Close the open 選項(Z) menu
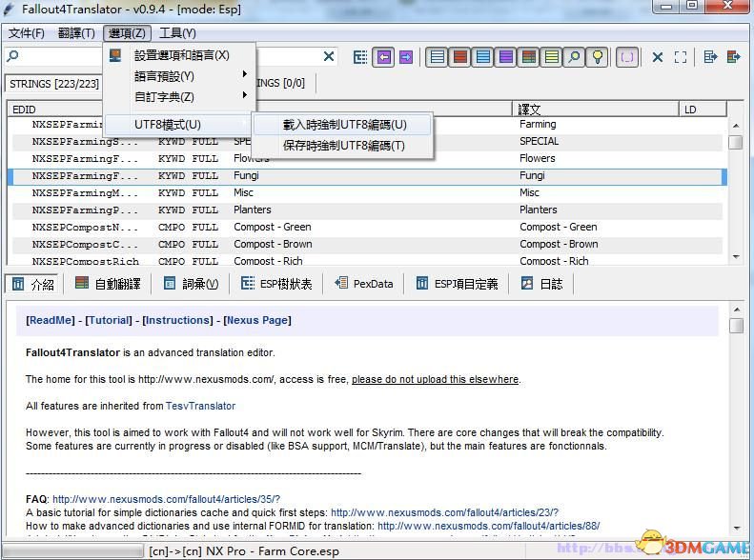The image size is (754, 560). coord(127,33)
